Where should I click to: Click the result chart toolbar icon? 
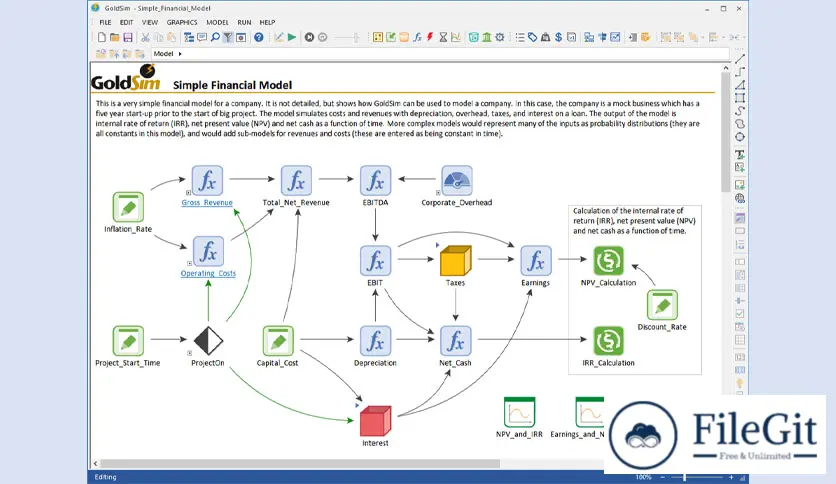pyautogui.click(x=456, y=37)
